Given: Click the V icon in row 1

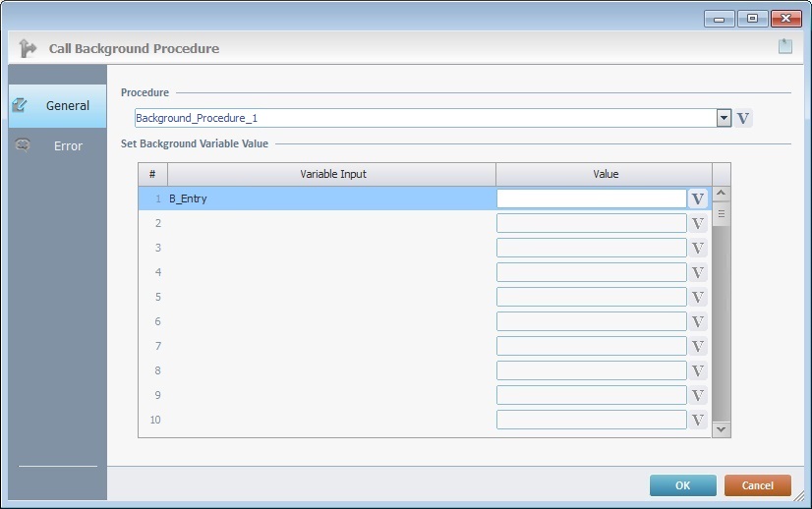Looking at the screenshot, I should tap(698, 198).
